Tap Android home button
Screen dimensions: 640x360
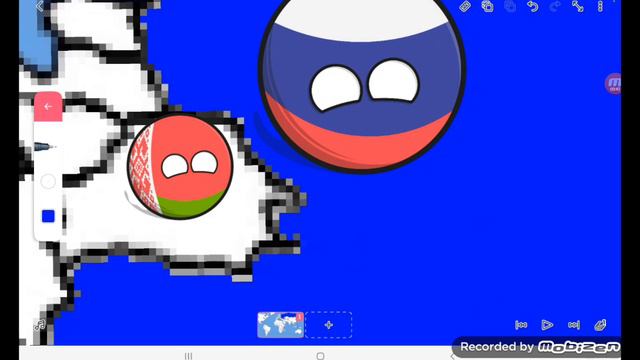pyautogui.click(x=320, y=356)
